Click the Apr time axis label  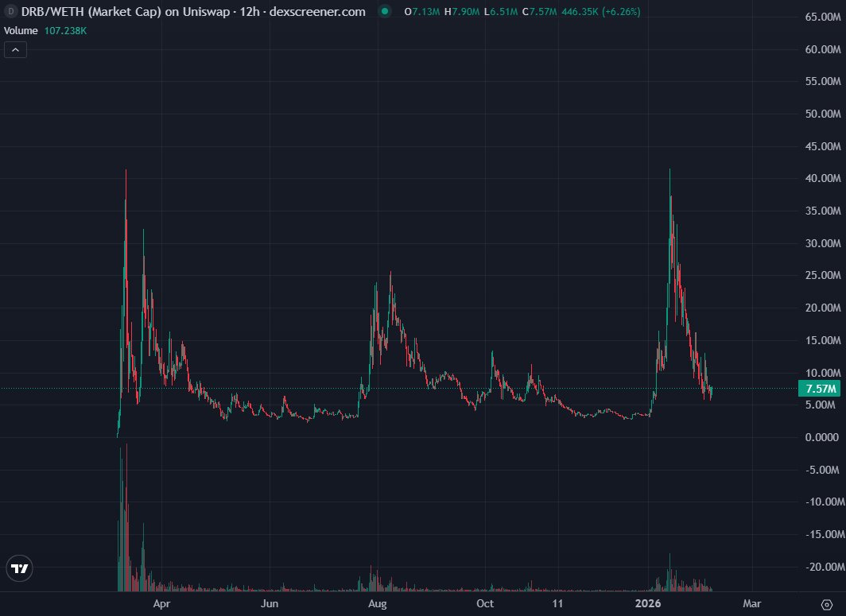pyautogui.click(x=162, y=603)
